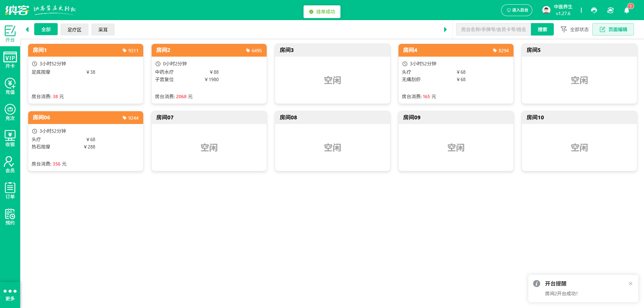Screen dimensions: 644x308
Task: Open the VIP开卡 panel
Action: (10, 59)
